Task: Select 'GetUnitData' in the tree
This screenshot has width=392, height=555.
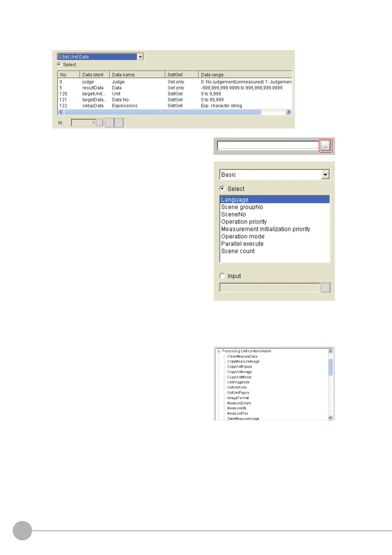Action: (237, 387)
